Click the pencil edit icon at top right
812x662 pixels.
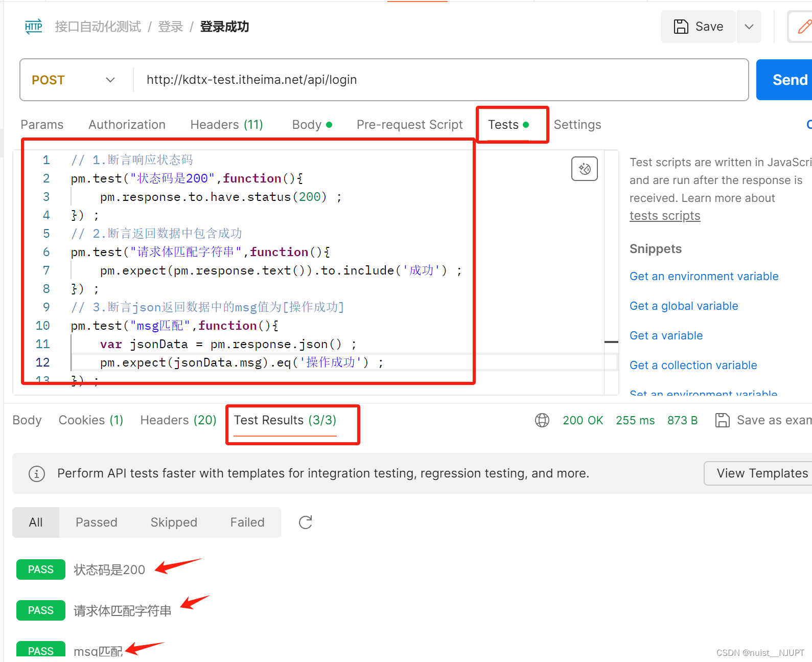point(804,27)
